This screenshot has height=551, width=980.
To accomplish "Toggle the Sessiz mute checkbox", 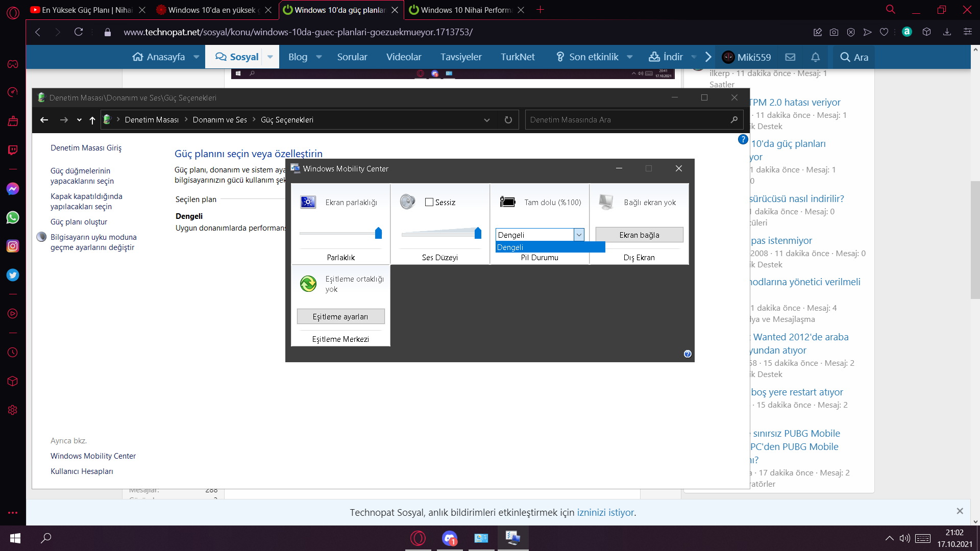I will 429,203.
